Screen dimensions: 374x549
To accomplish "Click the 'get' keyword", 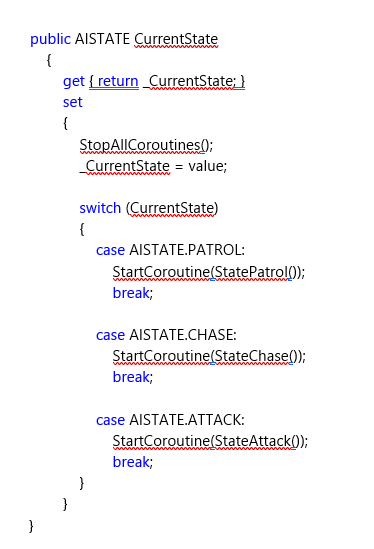I will coord(74,82).
